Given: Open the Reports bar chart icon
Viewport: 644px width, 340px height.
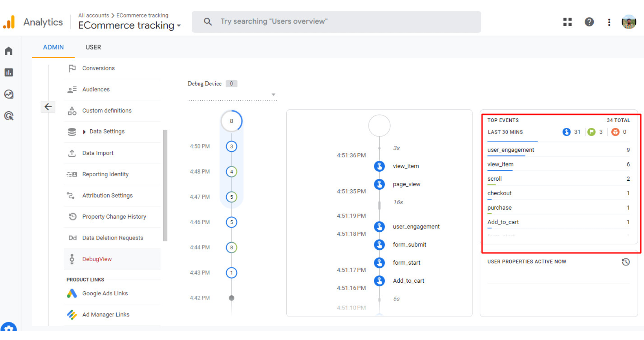Looking at the screenshot, I should 9,72.
